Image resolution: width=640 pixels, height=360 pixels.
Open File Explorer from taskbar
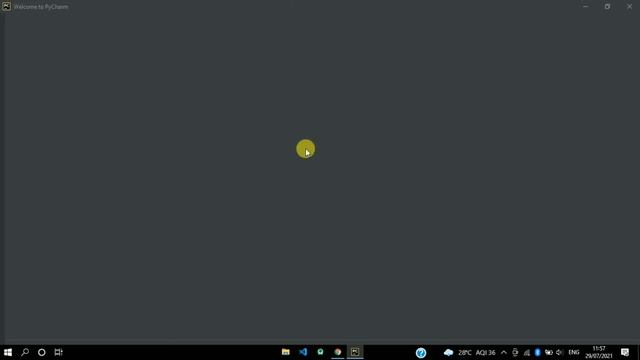286,352
